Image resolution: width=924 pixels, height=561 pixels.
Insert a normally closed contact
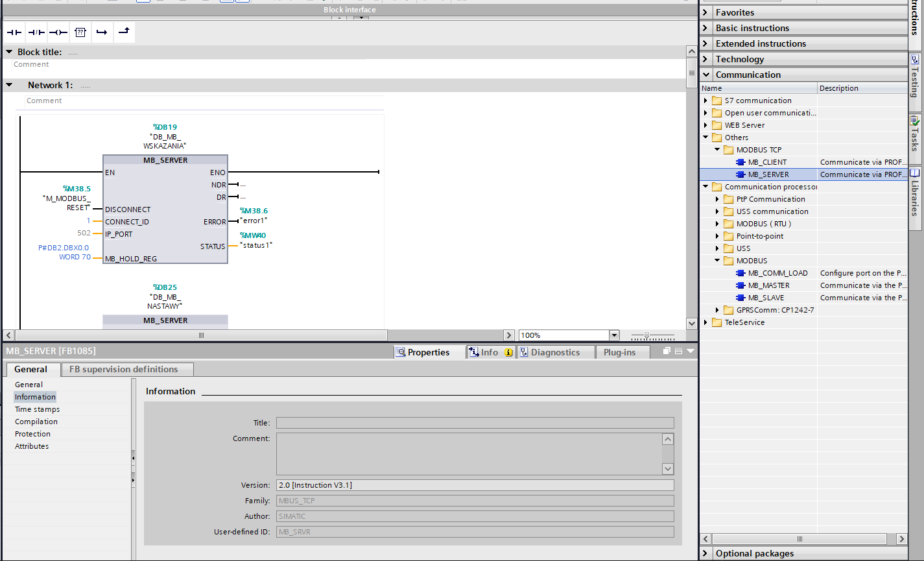tap(36, 32)
